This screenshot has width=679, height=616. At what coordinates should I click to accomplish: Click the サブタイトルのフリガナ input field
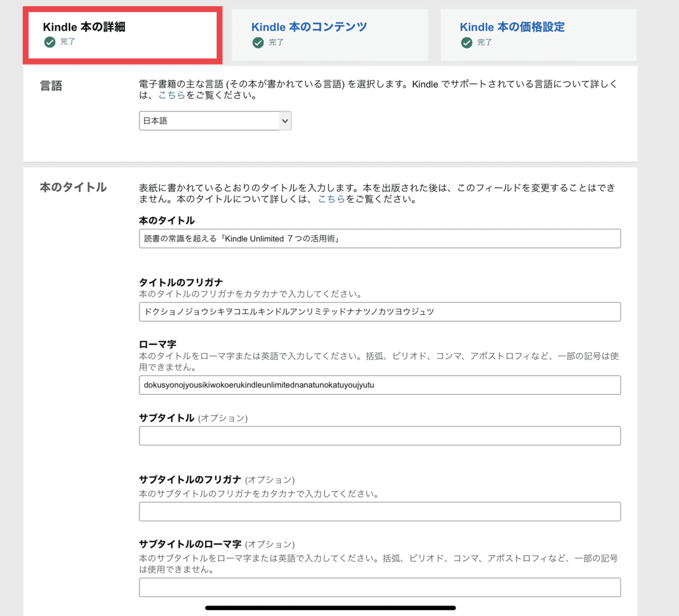380,511
